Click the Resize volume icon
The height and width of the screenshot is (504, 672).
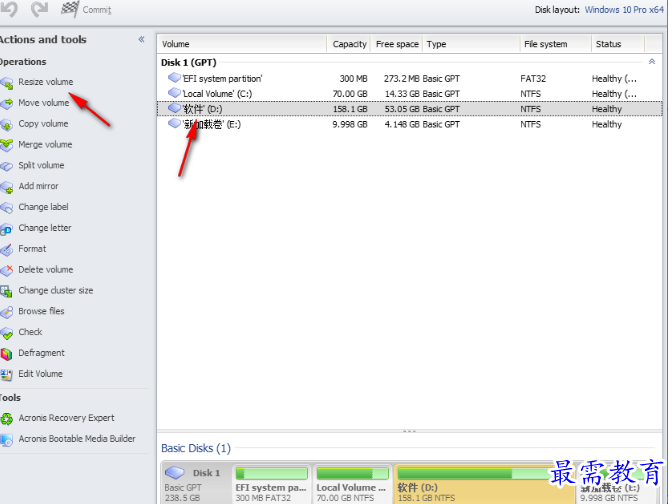pyautogui.click(x=7, y=83)
